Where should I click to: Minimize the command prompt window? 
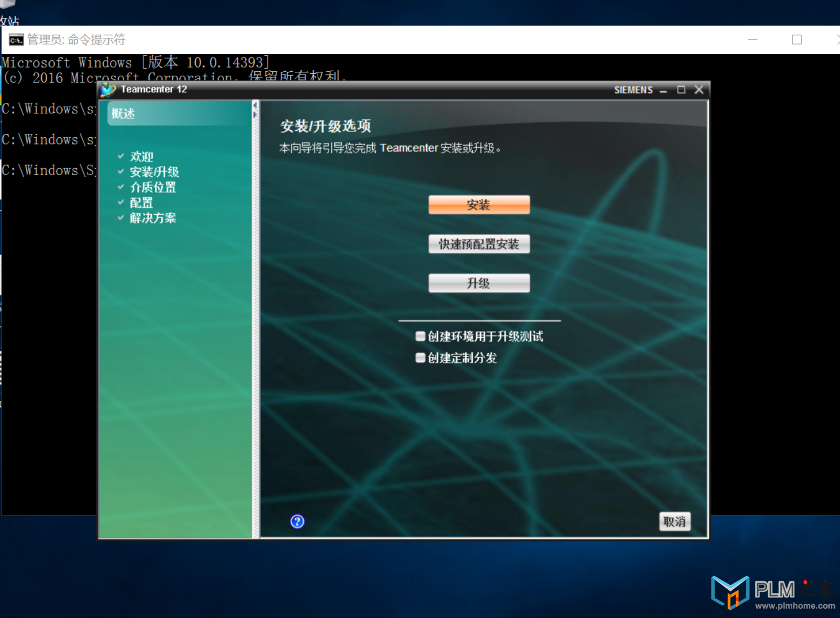point(752,39)
